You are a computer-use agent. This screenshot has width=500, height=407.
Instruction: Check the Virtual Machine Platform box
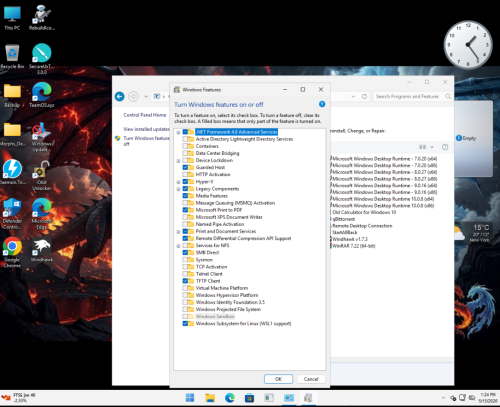pos(185,288)
